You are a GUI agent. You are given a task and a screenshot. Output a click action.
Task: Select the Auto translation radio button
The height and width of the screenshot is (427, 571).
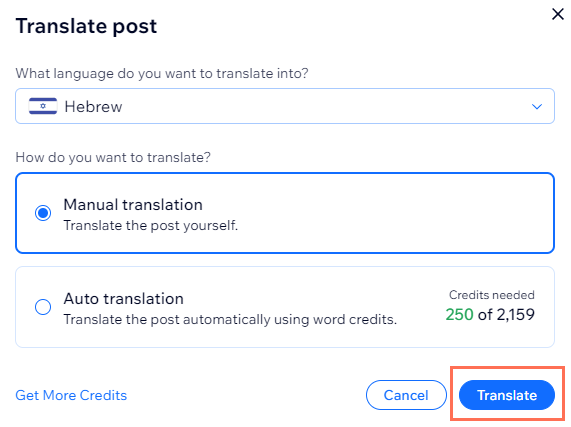[x=43, y=307]
